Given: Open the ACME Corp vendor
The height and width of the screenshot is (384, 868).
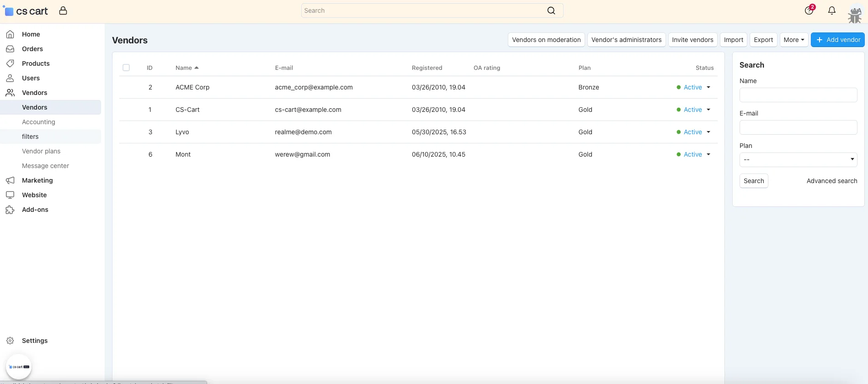Looking at the screenshot, I should 192,87.
